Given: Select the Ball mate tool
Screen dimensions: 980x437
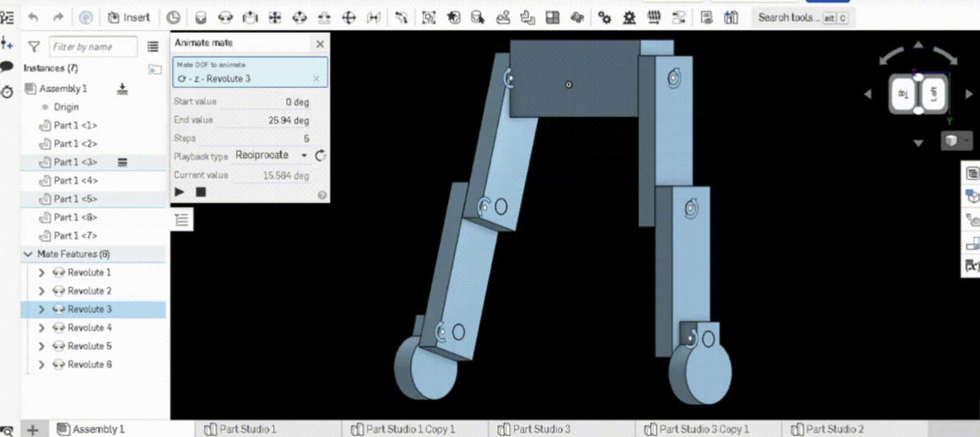Looking at the screenshot, I should [x=348, y=17].
